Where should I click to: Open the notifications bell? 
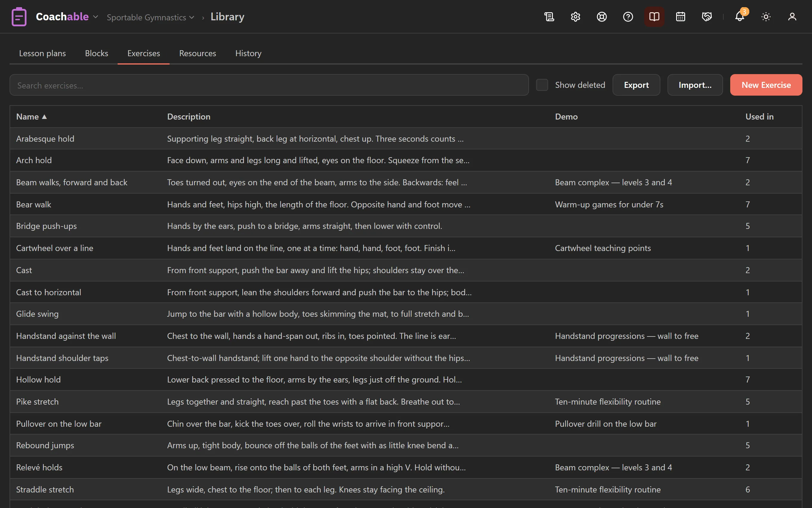click(x=739, y=16)
